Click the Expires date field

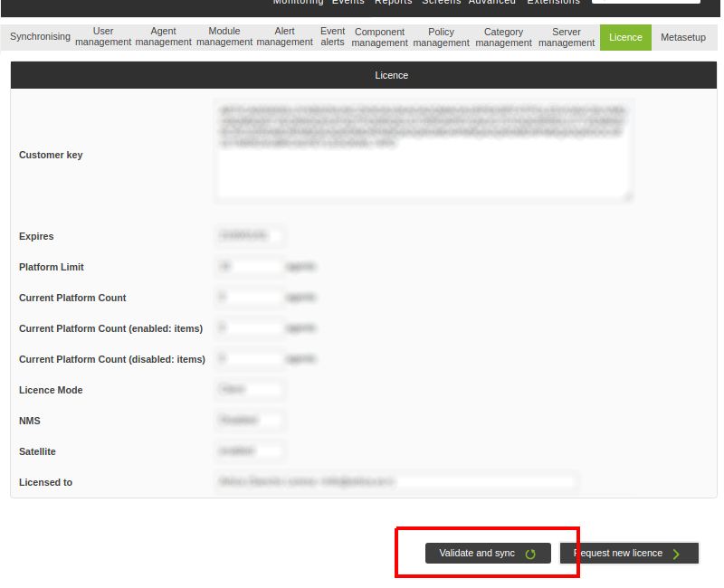pyautogui.click(x=250, y=236)
